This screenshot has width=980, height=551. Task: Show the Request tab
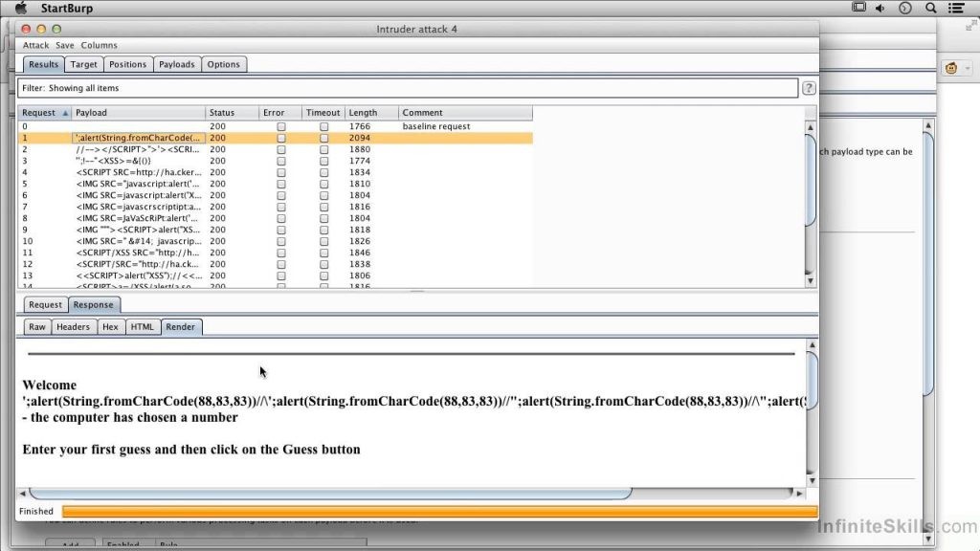(x=46, y=305)
